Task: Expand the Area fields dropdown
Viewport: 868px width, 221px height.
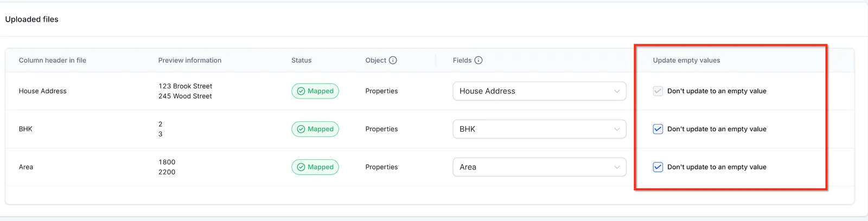Action: point(539,167)
